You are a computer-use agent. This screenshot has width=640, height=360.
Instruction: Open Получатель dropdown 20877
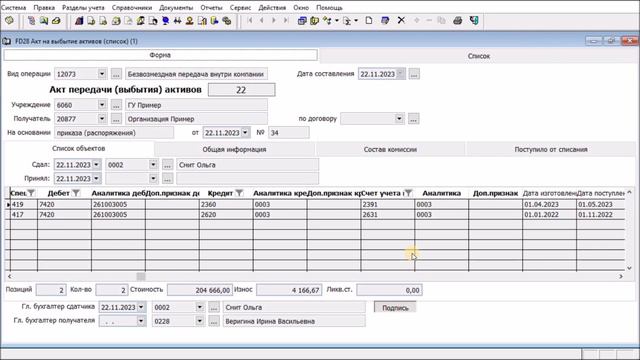[x=102, y=119]
